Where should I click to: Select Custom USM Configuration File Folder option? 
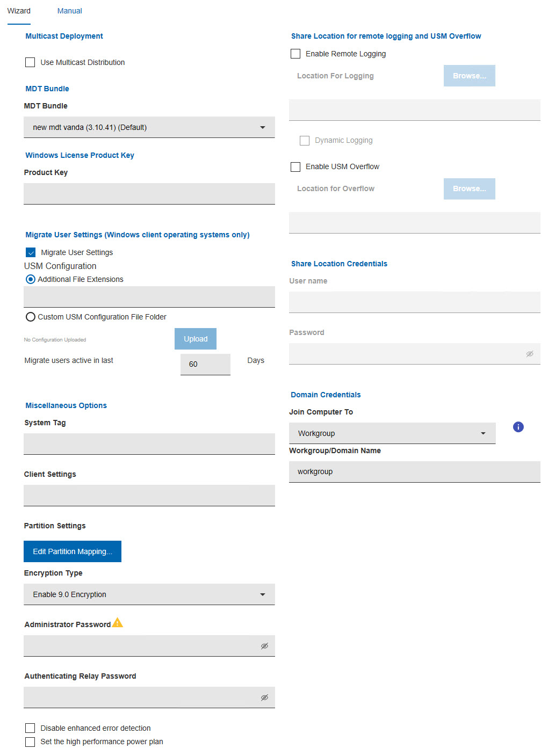point(31,317)
